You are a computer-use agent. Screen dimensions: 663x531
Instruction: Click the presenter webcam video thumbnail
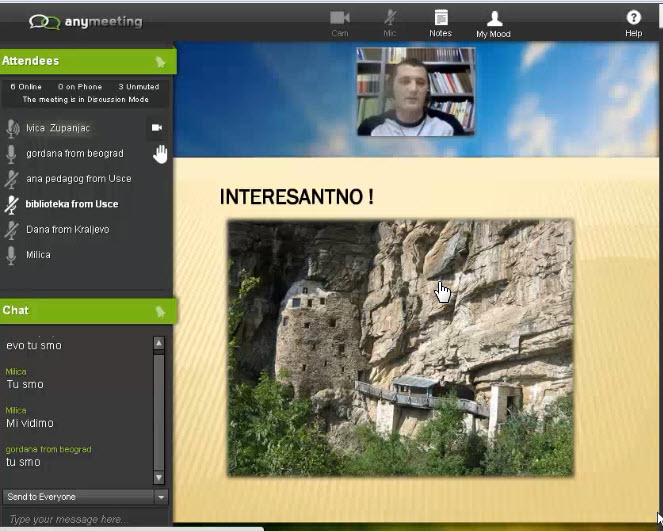coord(415,91)
